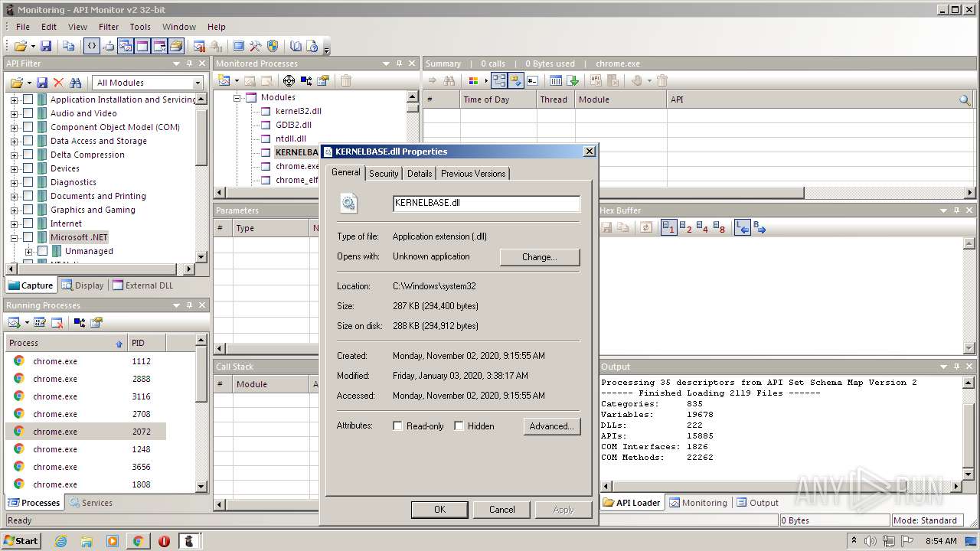Viewport: 980px width, 551px height.
Task: Click red X delete icon in API Filter toolbar
Action: [x=58, y=83]
